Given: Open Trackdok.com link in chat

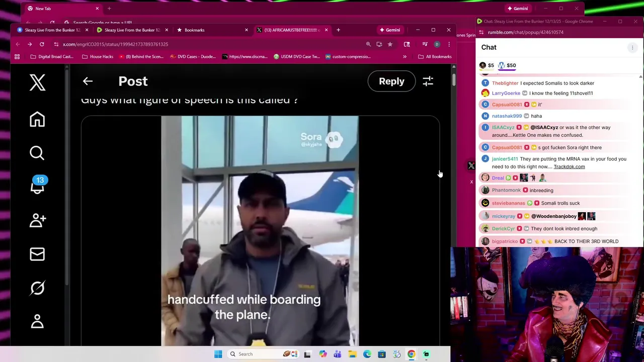Looking at the screenshot, I should tap(569, 166).
